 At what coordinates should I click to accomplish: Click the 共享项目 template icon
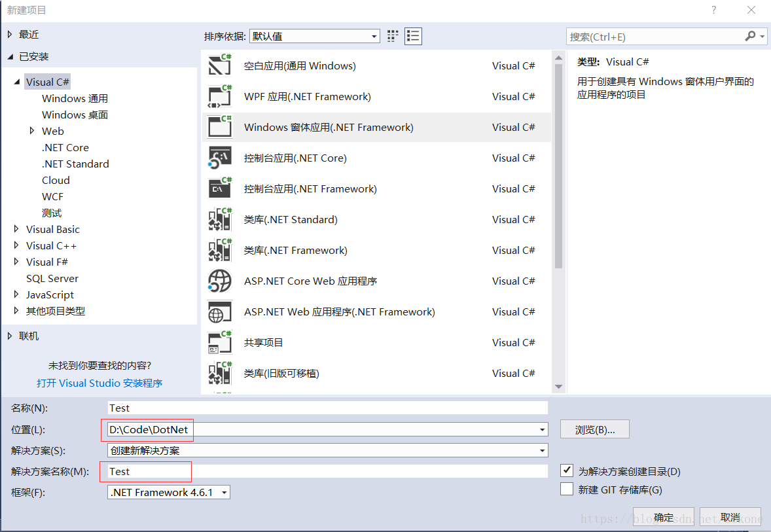tap(219, 342)
